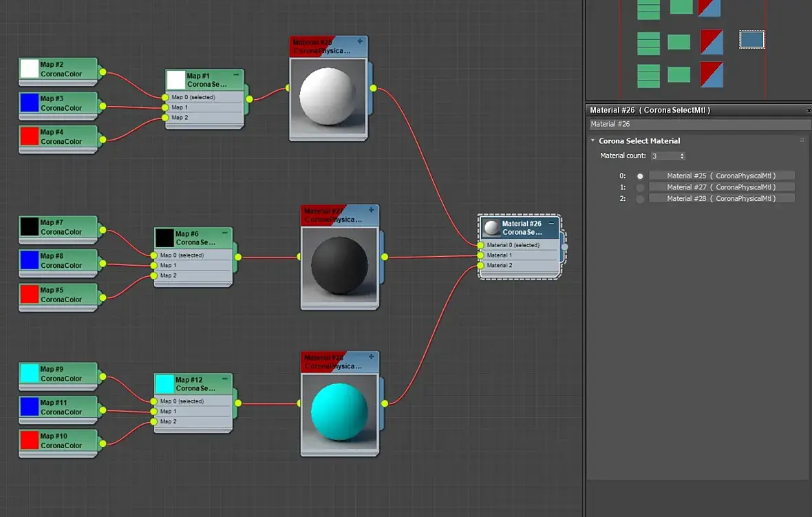
Task: Click output socket of Material #25 node
Action: pos(374,89)
